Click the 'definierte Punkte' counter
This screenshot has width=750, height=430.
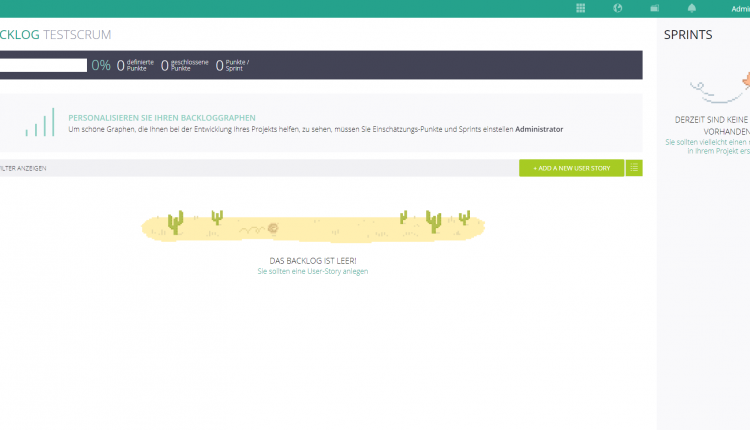click(x=132, y=65)
